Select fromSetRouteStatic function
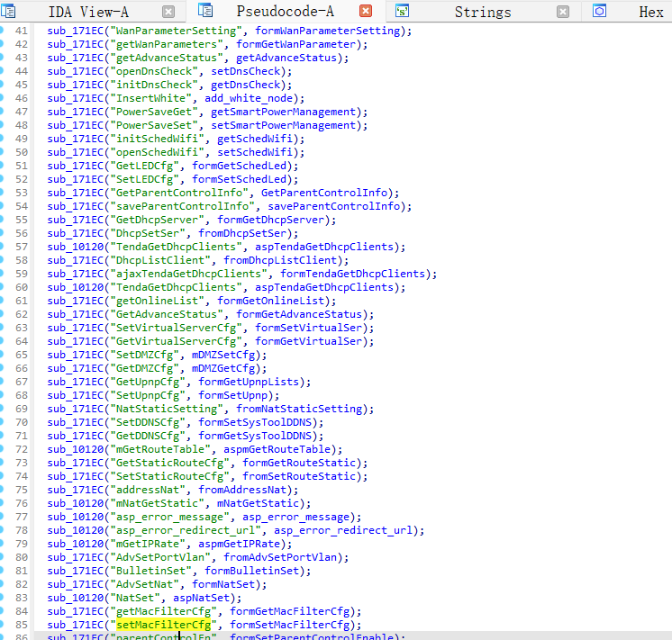The width and height of the screenshot is (672, 640). [x=299, y=476]
